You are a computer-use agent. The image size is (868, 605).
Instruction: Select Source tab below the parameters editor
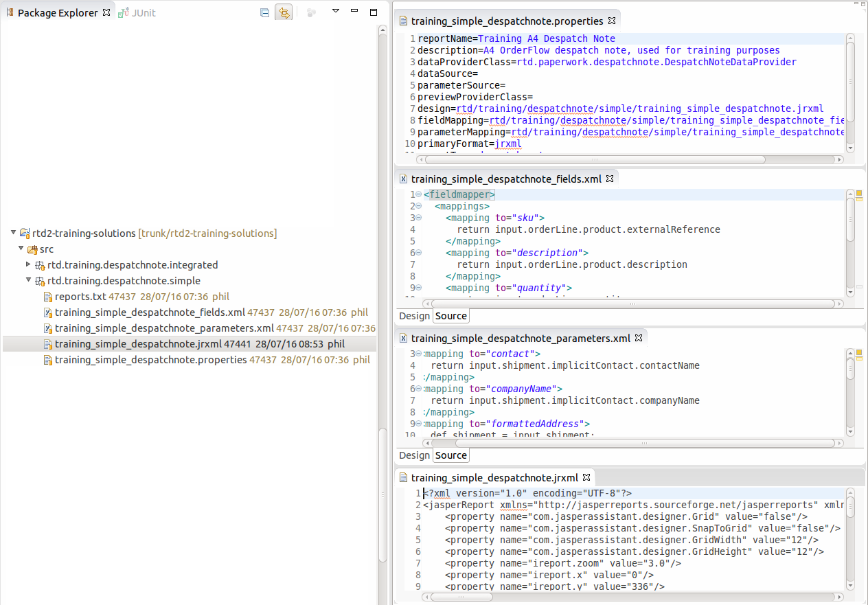coord(450,455)
